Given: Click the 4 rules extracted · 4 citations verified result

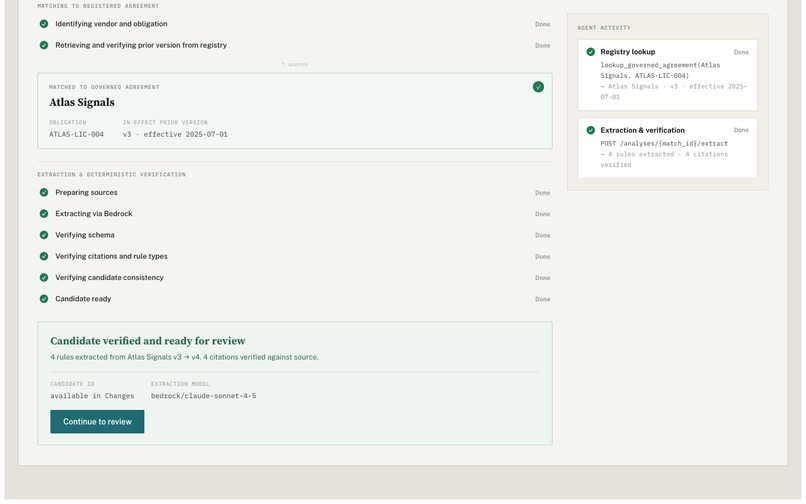Looking at the screenshot, I should (x=664, y=159).
